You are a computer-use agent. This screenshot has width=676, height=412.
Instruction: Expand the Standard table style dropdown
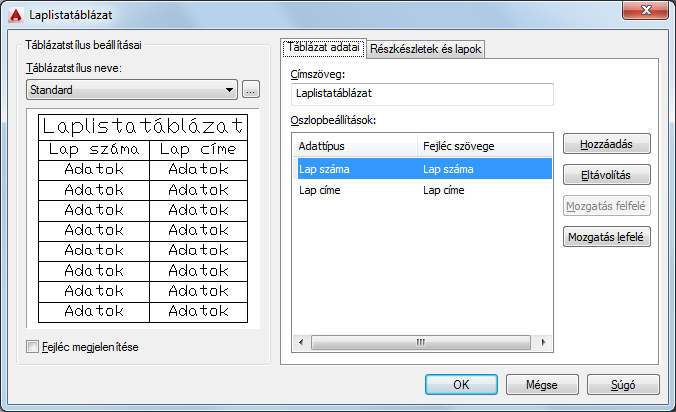131,90
